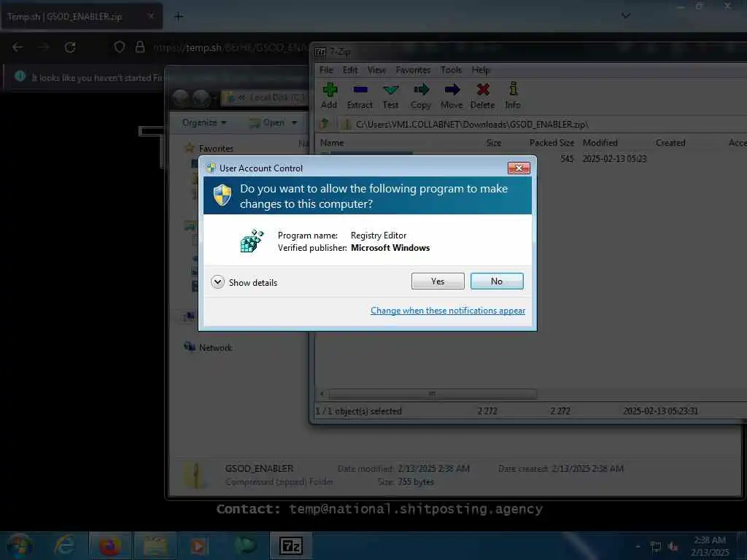
Task: Click the up-folder arrow in 7-Zip address bar
Action: click(325, 124)
